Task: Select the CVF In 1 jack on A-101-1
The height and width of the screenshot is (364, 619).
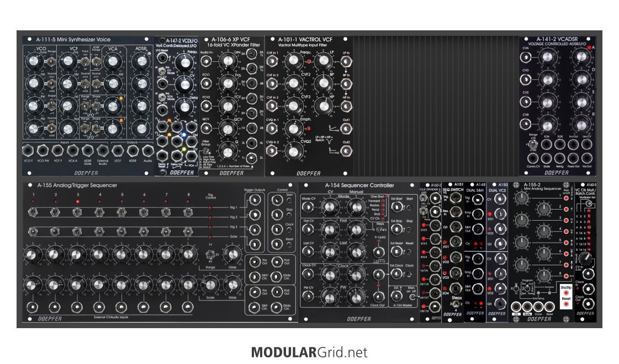Action: (x=272, y=61)
